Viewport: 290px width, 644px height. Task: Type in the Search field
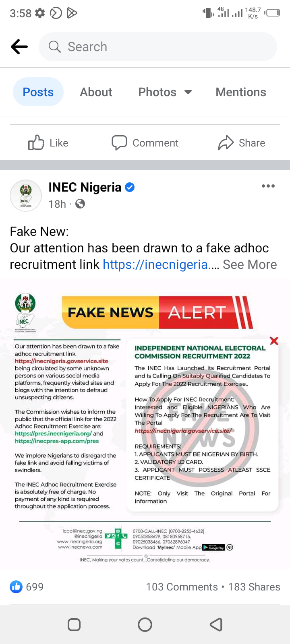coord(161,47)
